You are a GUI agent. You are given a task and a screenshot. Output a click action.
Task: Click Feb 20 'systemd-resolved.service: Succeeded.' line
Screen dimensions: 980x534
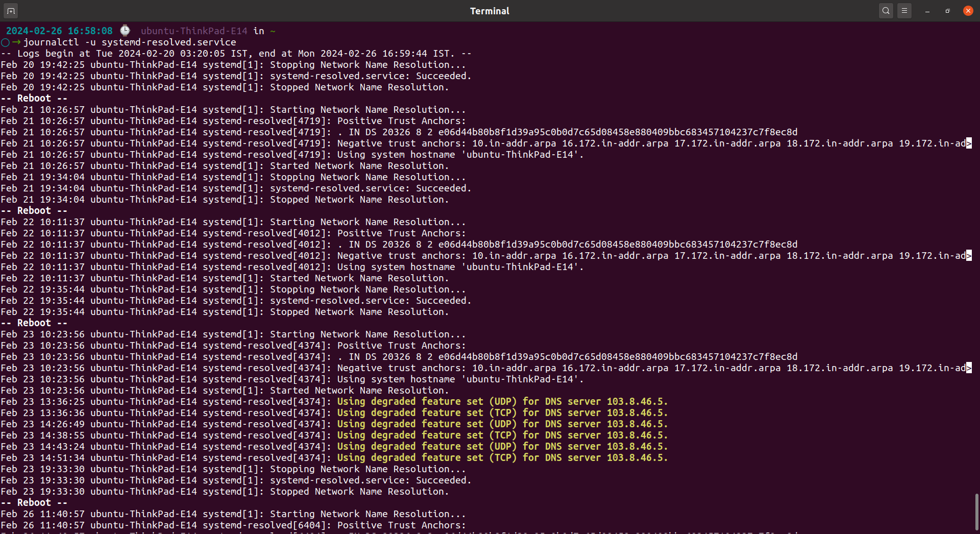[236, 76]
